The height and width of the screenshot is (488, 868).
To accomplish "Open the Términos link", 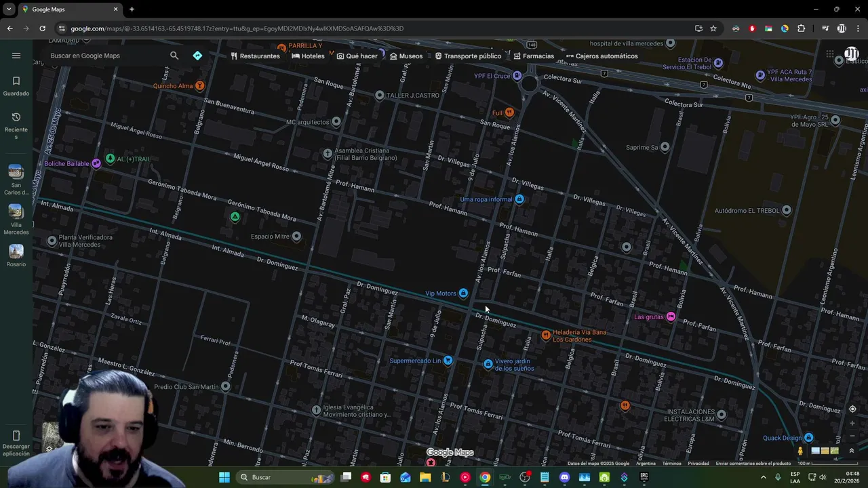I will (671, 464).
